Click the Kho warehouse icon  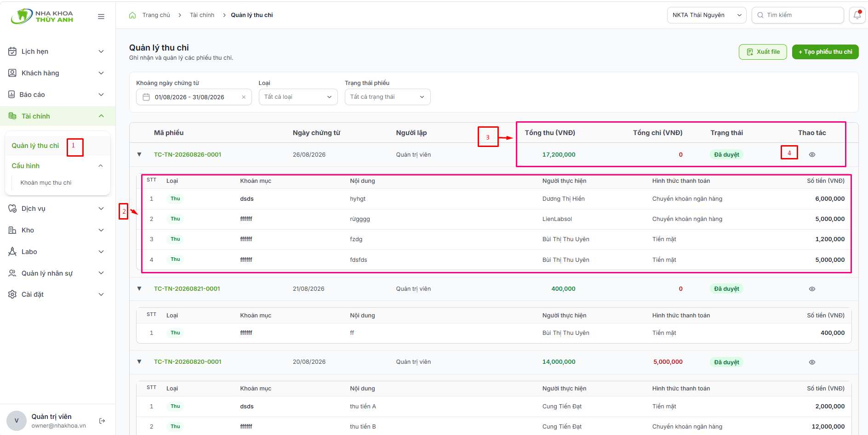click(x=12, y=230)
